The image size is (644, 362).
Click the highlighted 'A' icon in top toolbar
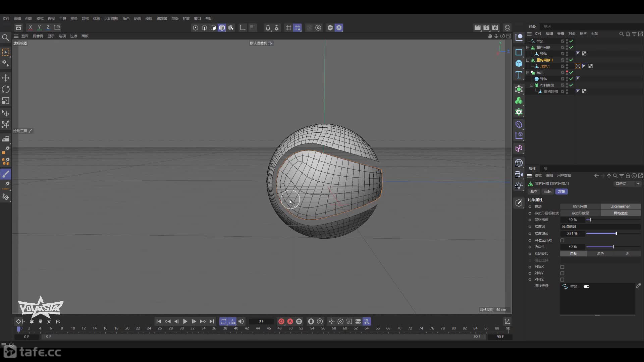pyautogui.click(x=339, y=28)
